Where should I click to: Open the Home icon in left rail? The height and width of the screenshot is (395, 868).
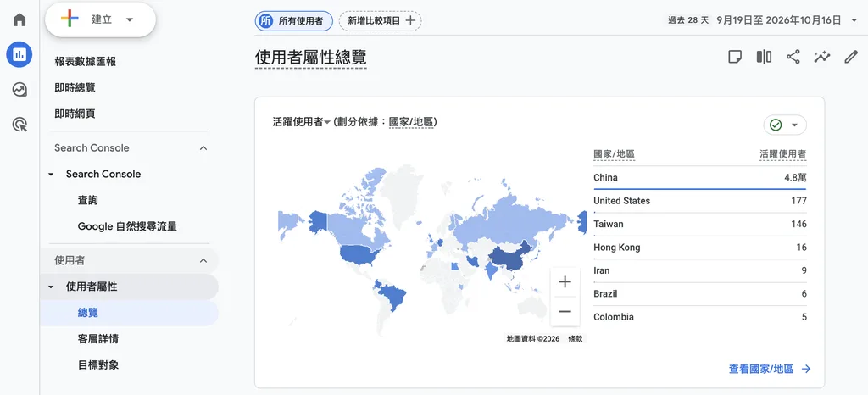tap(19, 19)
